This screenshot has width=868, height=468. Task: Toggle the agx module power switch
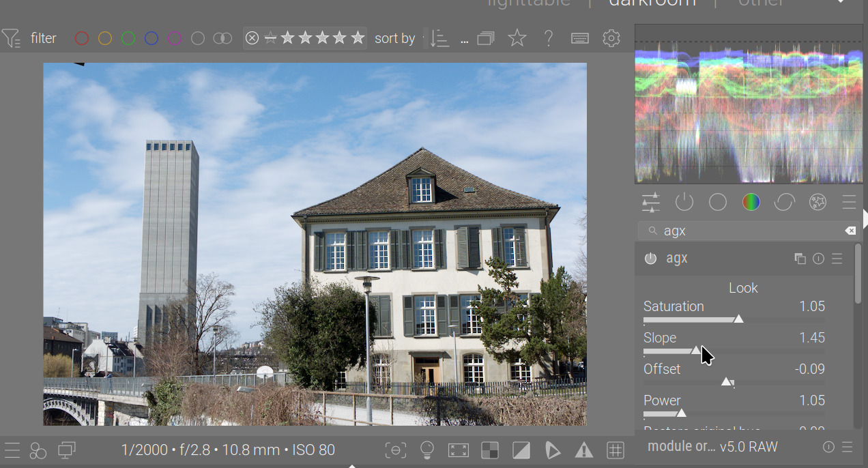[650, 259]
